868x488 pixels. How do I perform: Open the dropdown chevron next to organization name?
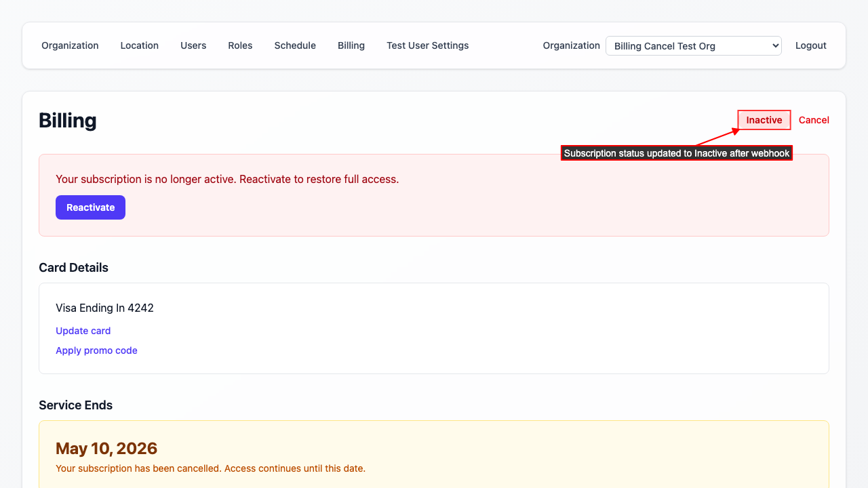click(774, 45)
